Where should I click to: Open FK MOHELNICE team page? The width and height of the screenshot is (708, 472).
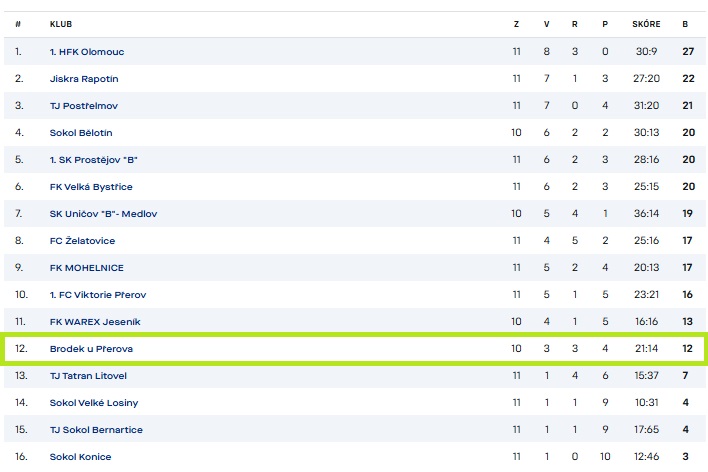85,267
